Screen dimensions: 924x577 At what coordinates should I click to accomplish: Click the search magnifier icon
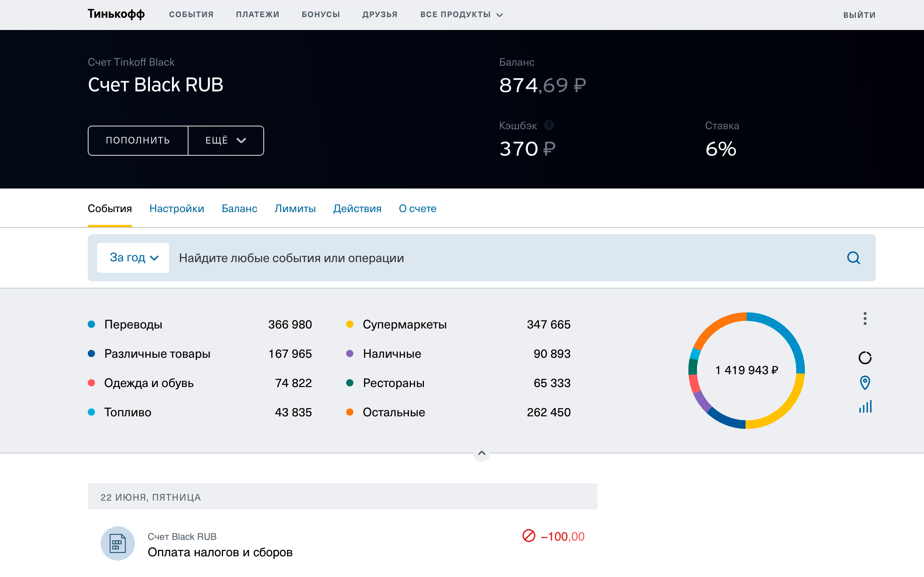pyautogui.click(x=853, y=258)
